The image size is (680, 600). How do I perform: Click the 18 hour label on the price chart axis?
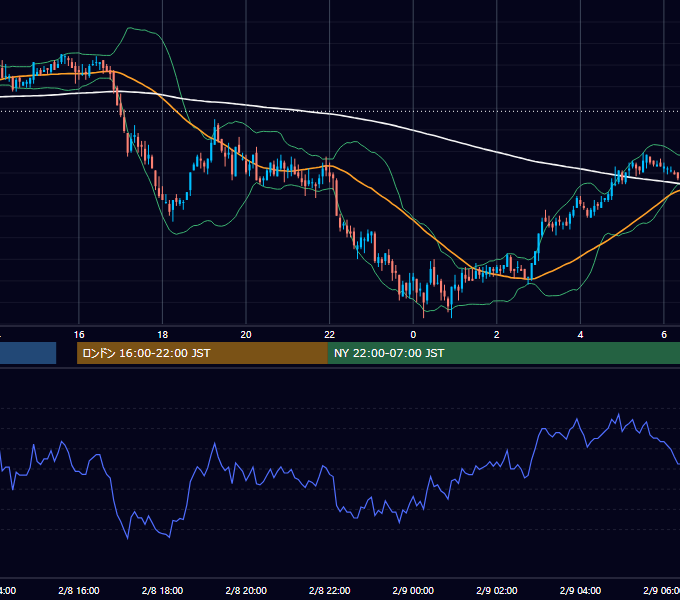point(163,335)
